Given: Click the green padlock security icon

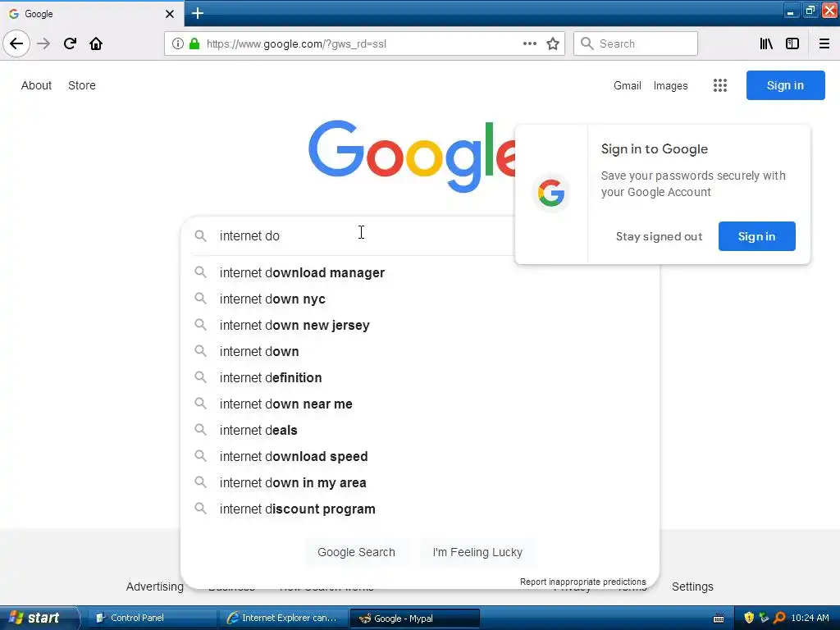Looking at the screenshot, I should click(x=194, y=43).
